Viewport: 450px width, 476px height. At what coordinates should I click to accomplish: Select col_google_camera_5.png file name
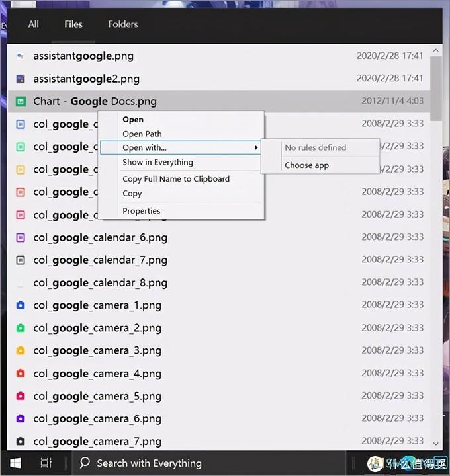pos(97,396)
